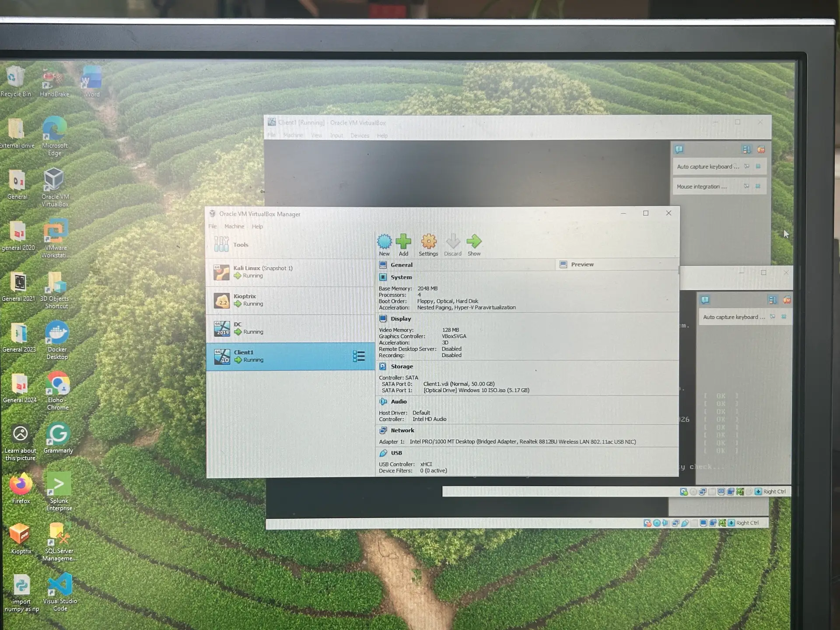Select the Visual Studio Code desktop icon
The image size is (840, 630).
(60, 592)
